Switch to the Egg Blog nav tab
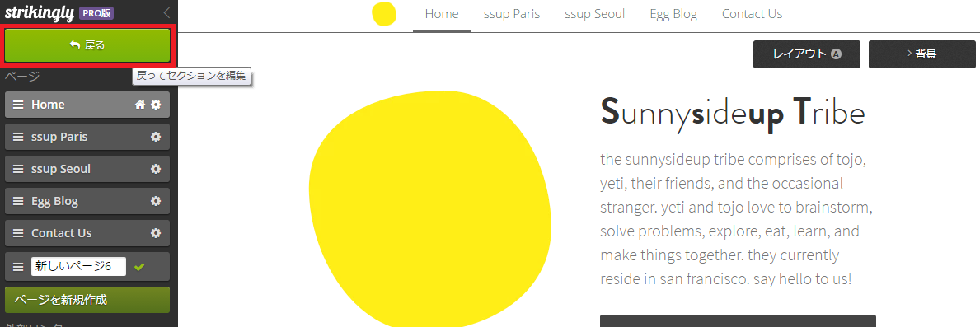The height and width of the screenshot is (327, 980). pos(673,14)
